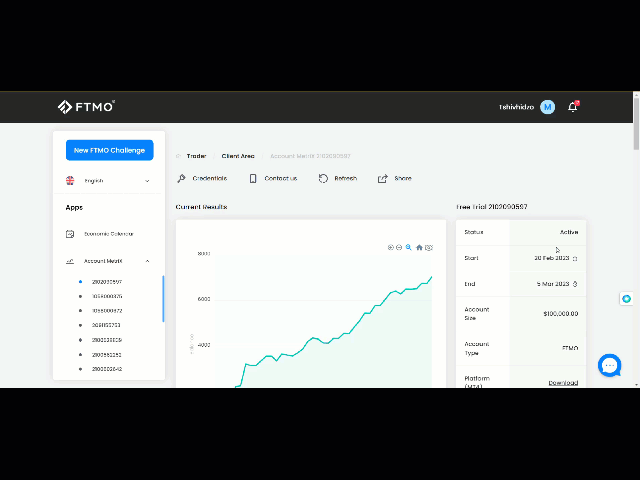Open the Tshivhidzo username menu
Viewport: 640px width, 480px height.
516,107
